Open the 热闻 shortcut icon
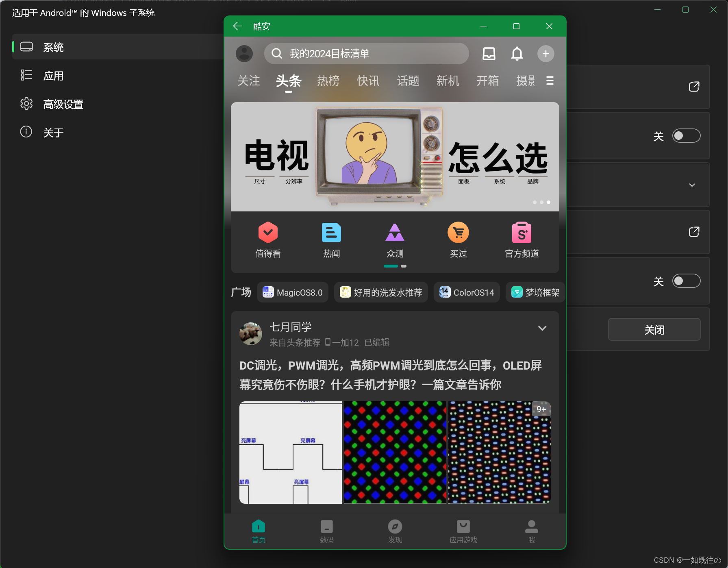 tap(331, 232)
